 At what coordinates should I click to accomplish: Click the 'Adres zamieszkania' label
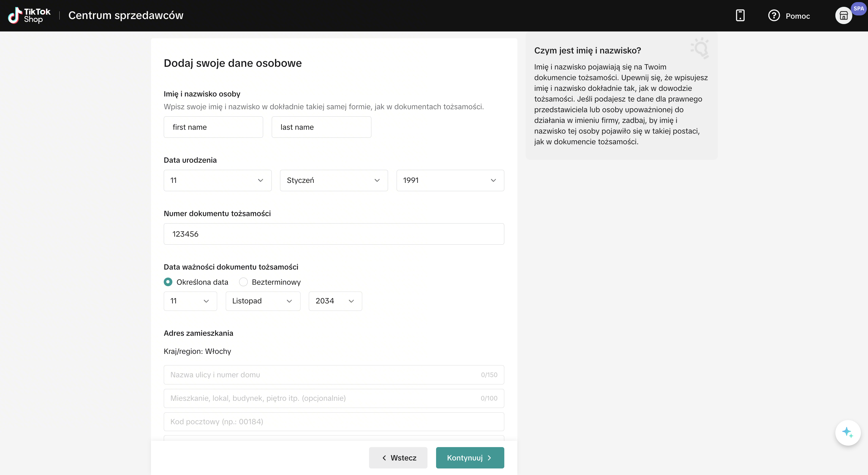(x=198, y=333)
